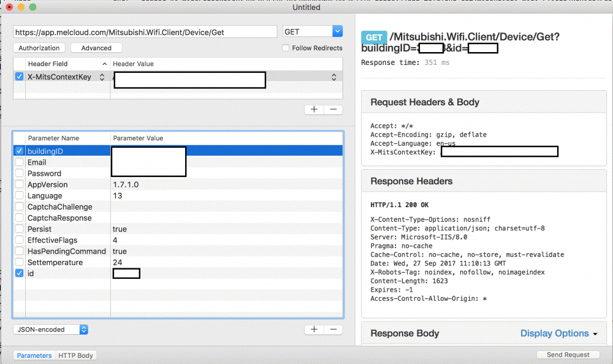Add a parameter with the bottom plus button
Viewport: 613px width, 364px height.
314,329
